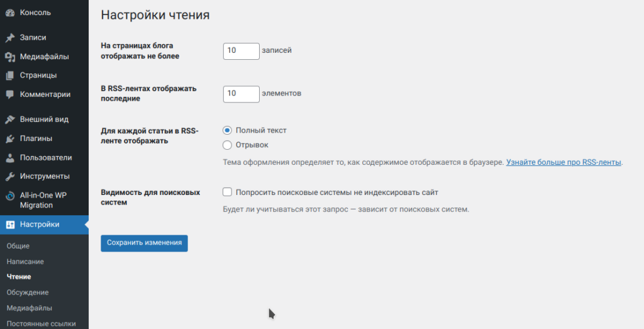
Task: Go to the Обсуждение settings submenu
Action: click(28, 293)
